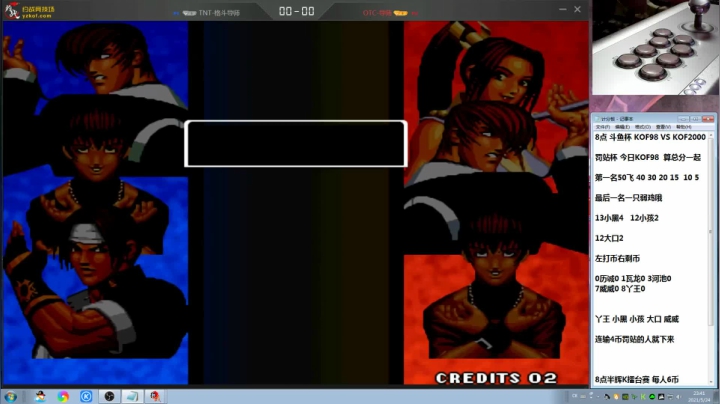Click the Notepad title bar icon
Image resolution: width=720 pixels, height=404 pixels.
click(597, 119)
